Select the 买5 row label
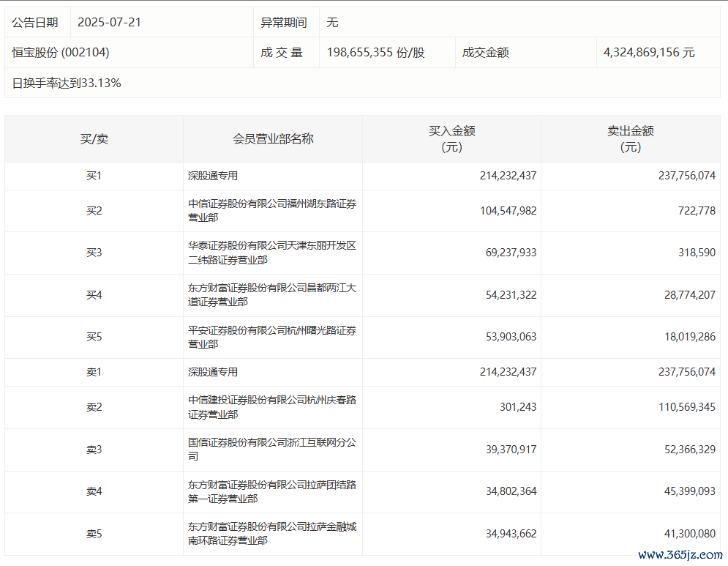 coord(94,337)
